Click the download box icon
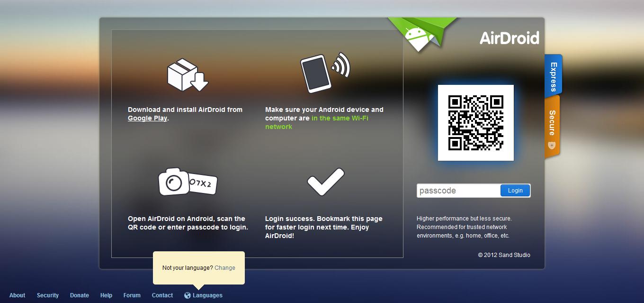 188,75
